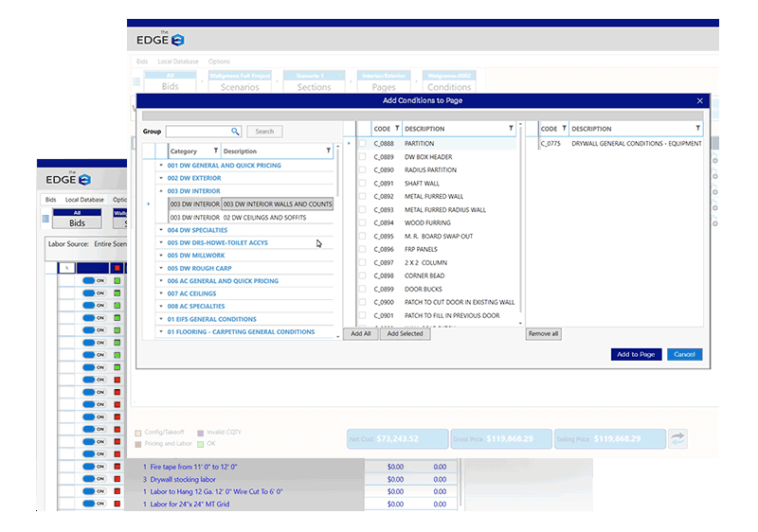Click the EDGE logo in the back window

156,39
